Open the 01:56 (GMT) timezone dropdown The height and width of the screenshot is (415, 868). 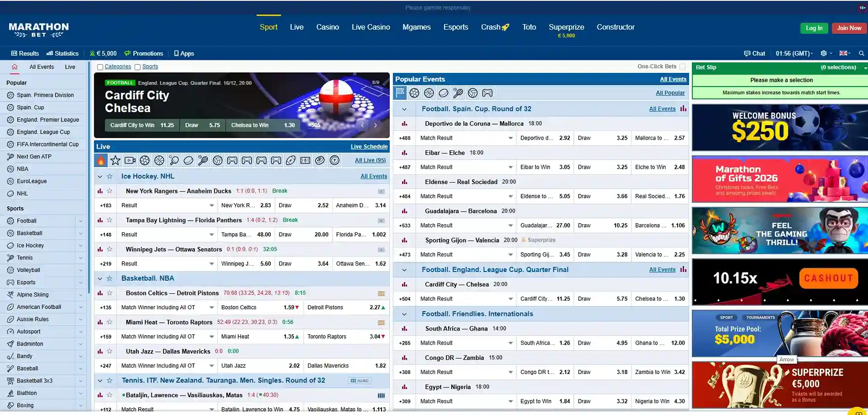794,54
